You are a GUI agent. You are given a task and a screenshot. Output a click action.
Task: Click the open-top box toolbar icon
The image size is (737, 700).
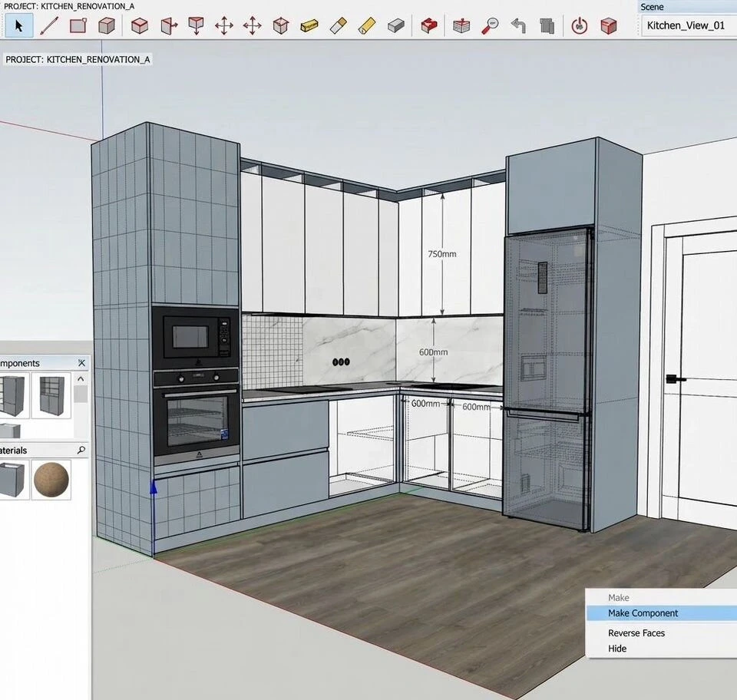tap(281, 25)
